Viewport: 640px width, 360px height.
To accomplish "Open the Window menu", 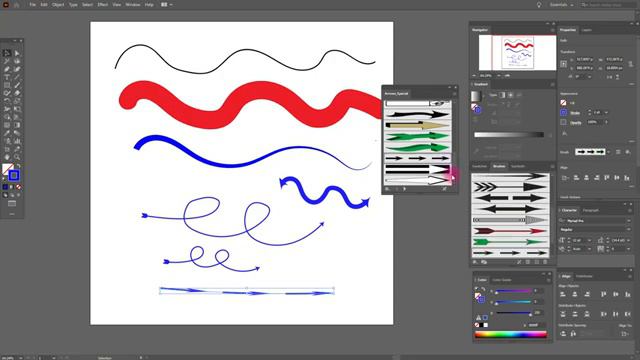I will click(133, 4).
